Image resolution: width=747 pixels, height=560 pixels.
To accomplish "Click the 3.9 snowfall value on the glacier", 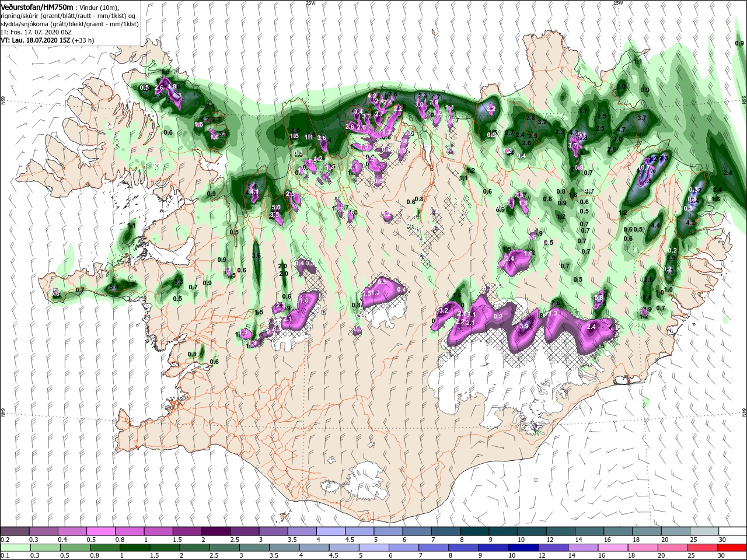I will pyautogui.click(x=524, y=327).
